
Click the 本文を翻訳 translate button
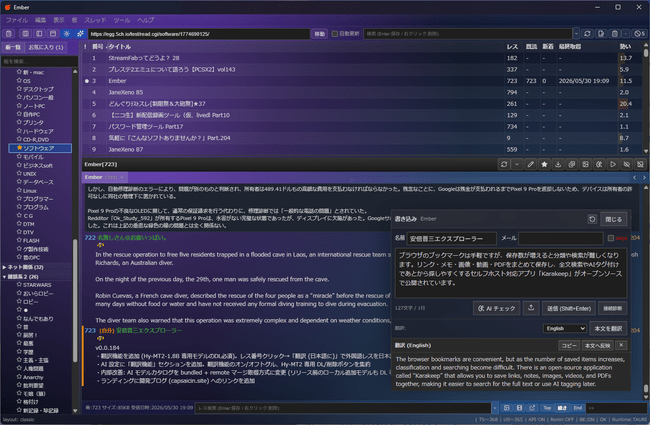608,328
